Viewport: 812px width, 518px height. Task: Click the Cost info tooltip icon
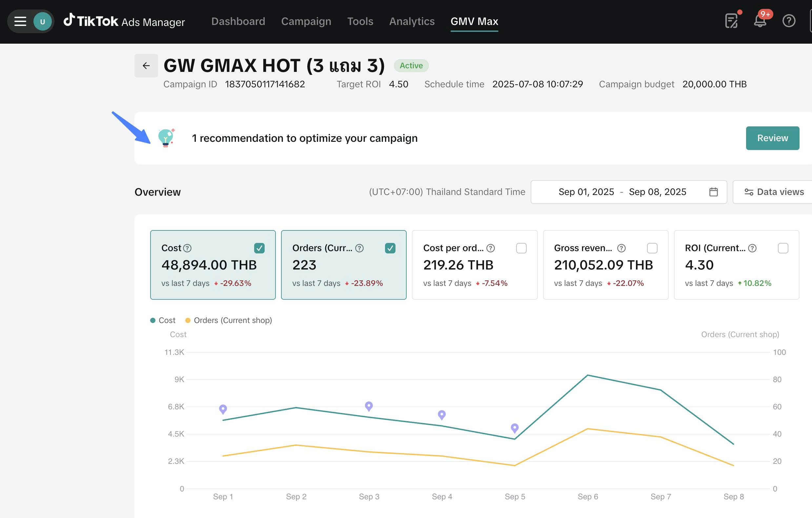pyautogui.click(x=187, y=248)
